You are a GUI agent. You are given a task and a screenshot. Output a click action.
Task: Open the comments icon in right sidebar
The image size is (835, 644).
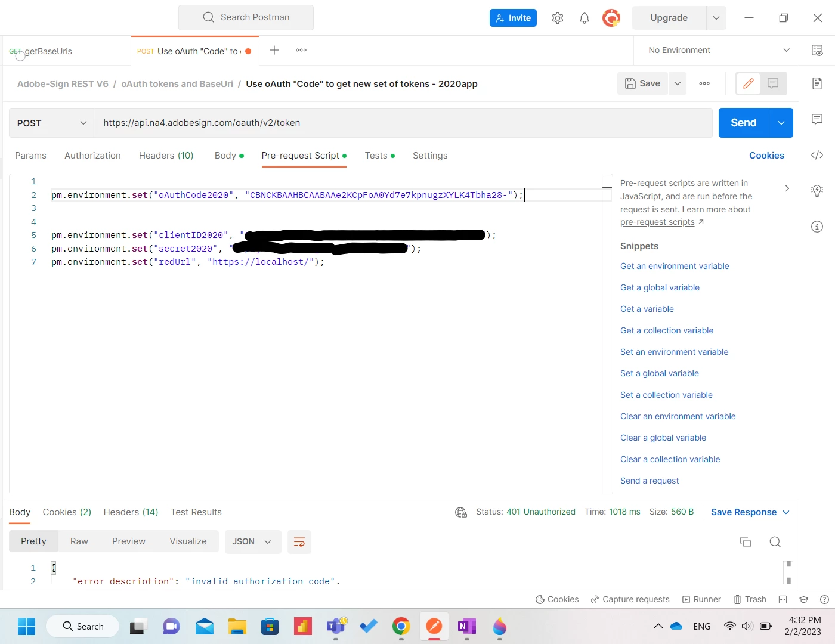(817, 119)
